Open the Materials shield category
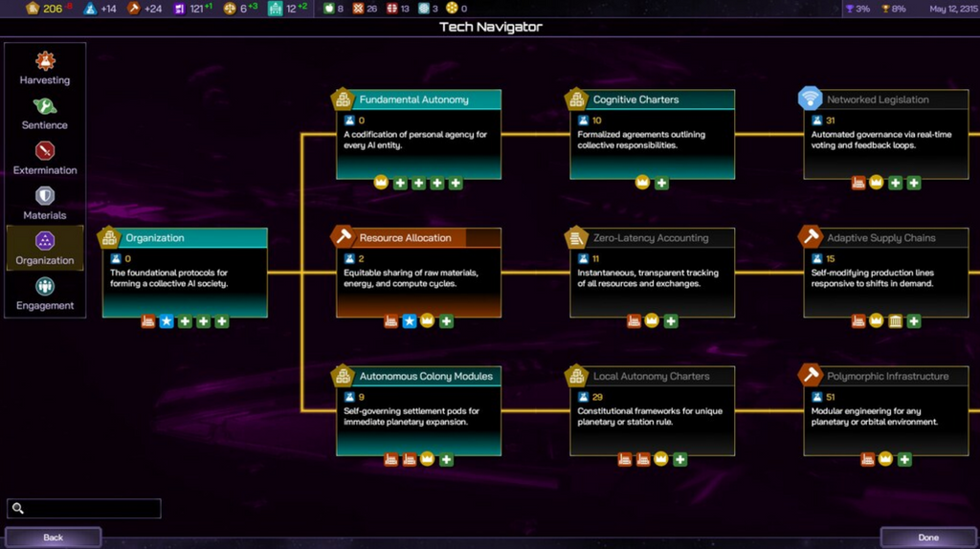This screenshot has width=980, height=549. tap(44, 196)
